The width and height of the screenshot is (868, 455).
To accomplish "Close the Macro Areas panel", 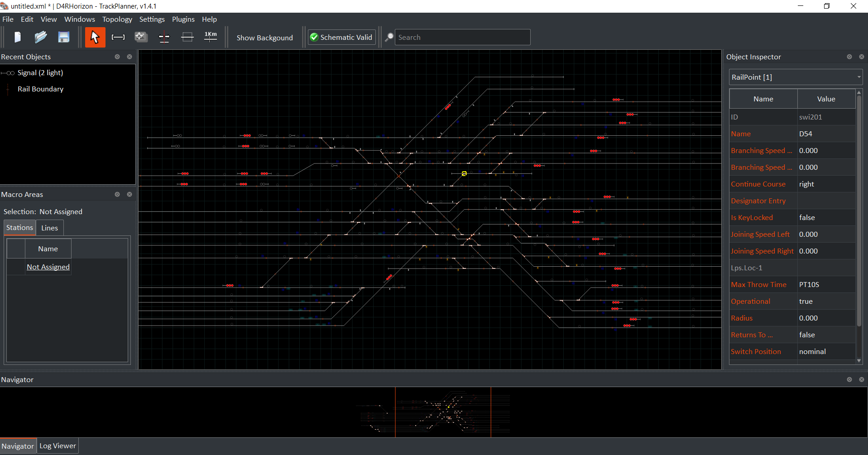I will pos(129,194).
